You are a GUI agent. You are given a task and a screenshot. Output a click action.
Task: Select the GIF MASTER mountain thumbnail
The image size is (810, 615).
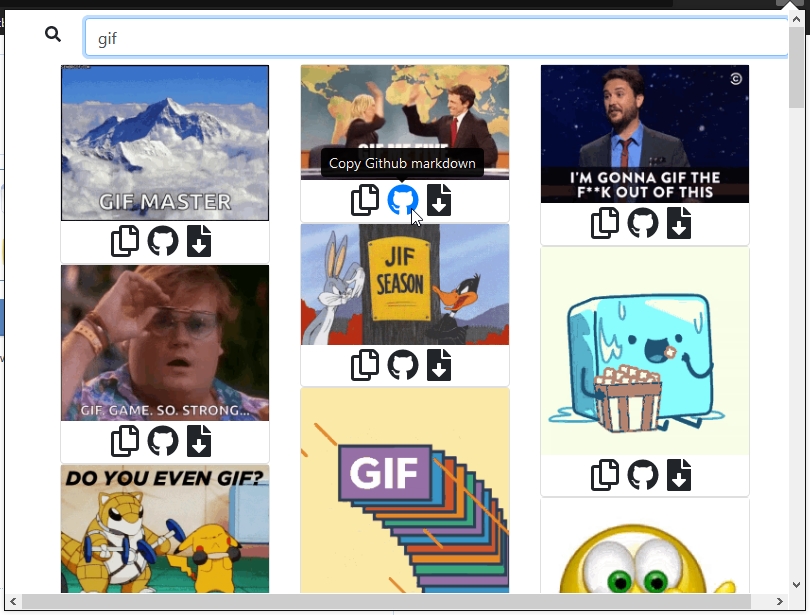pos(165,143)
